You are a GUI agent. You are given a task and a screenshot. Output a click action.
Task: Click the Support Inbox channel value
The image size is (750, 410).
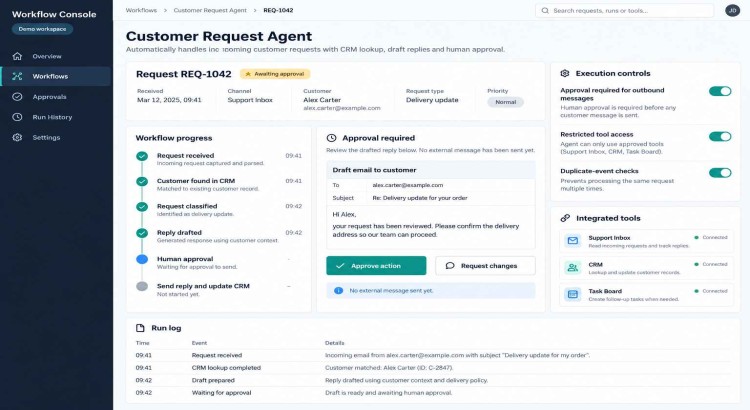pos(250,100)
